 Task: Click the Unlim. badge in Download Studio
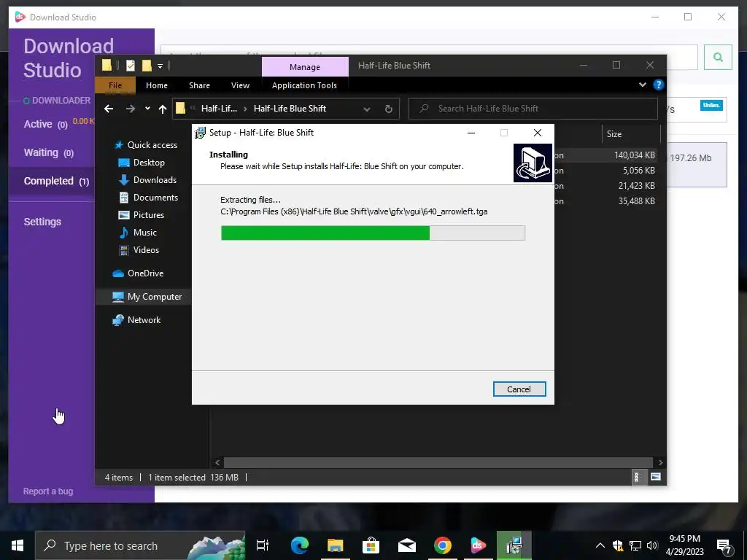(711, 105)
